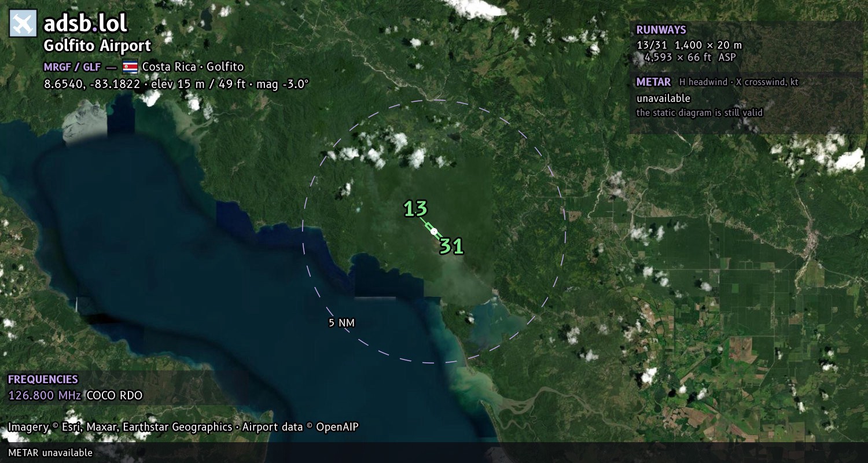Image resolution: width=868 pixels, height=463 pixels.
Task: Click the H headwind · X crosswind legend
Action: (x=739, y=82)
